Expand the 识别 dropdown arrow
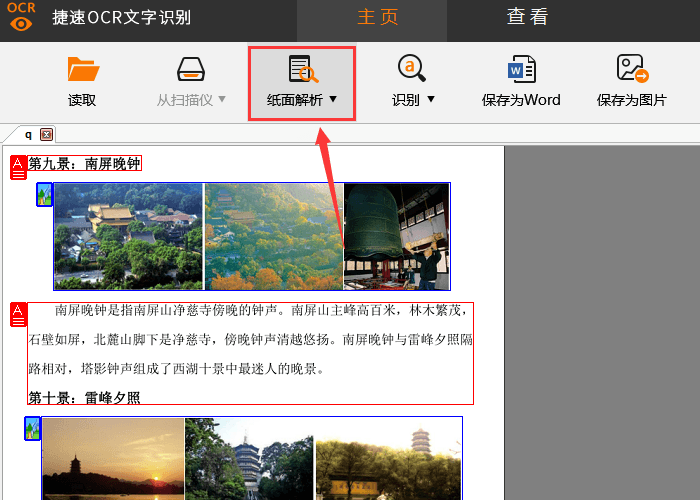The height and width of the screenshot is (500, 700). 431,100
